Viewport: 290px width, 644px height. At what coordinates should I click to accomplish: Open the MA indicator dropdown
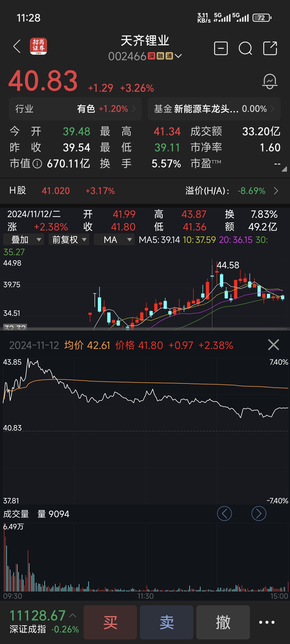click(114, 239)
